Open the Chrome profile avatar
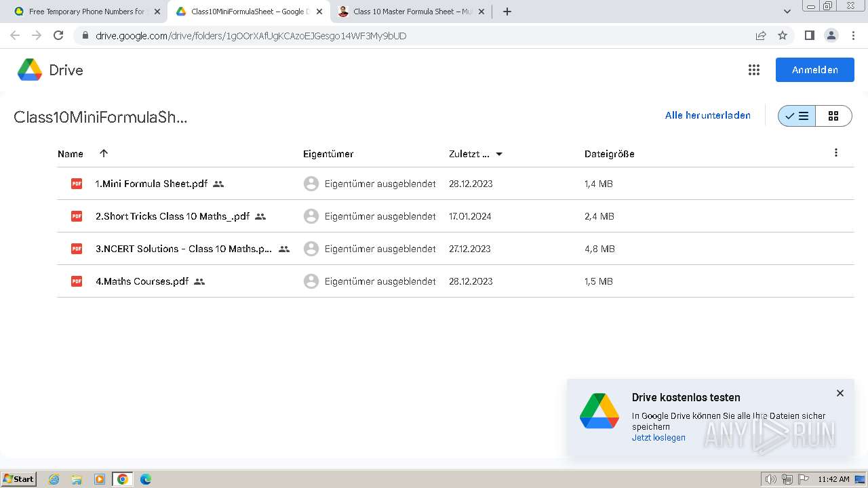 point(831,35)
